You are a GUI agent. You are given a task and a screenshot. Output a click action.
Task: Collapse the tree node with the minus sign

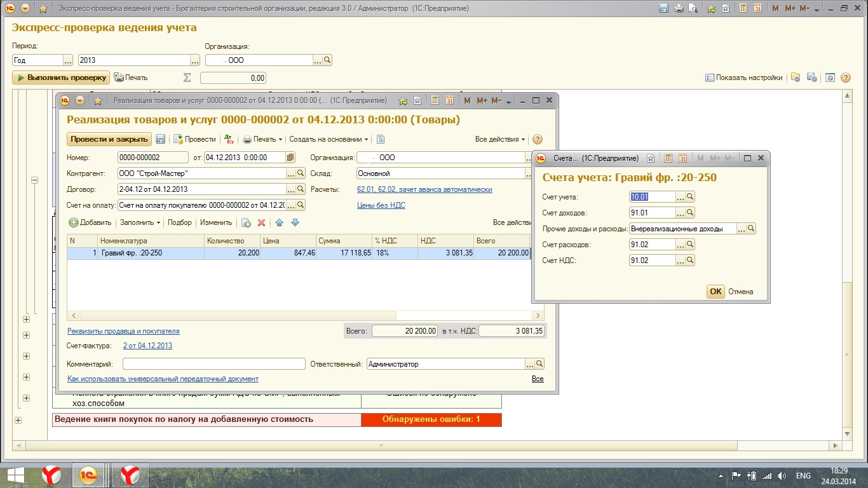click(35, 180)
